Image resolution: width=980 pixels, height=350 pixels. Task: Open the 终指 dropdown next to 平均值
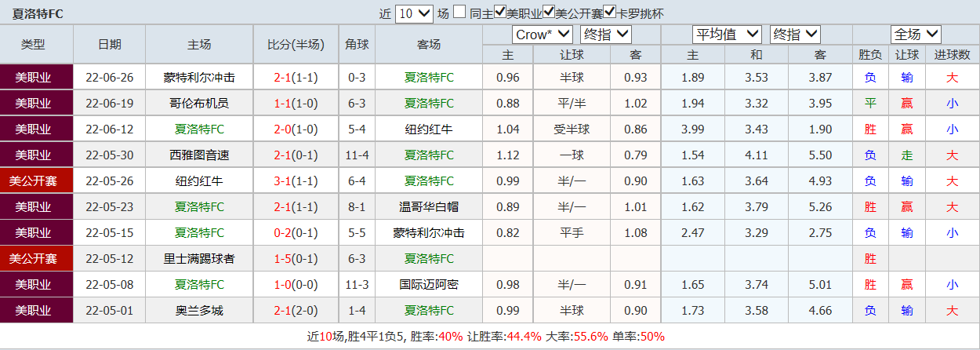point(794,35)
